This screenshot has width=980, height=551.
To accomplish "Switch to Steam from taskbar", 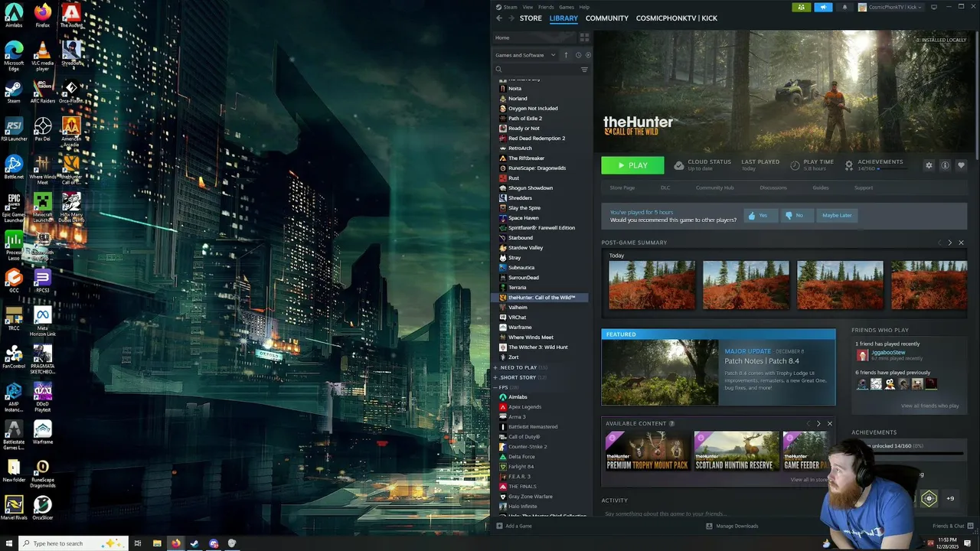I will point(194,543).
